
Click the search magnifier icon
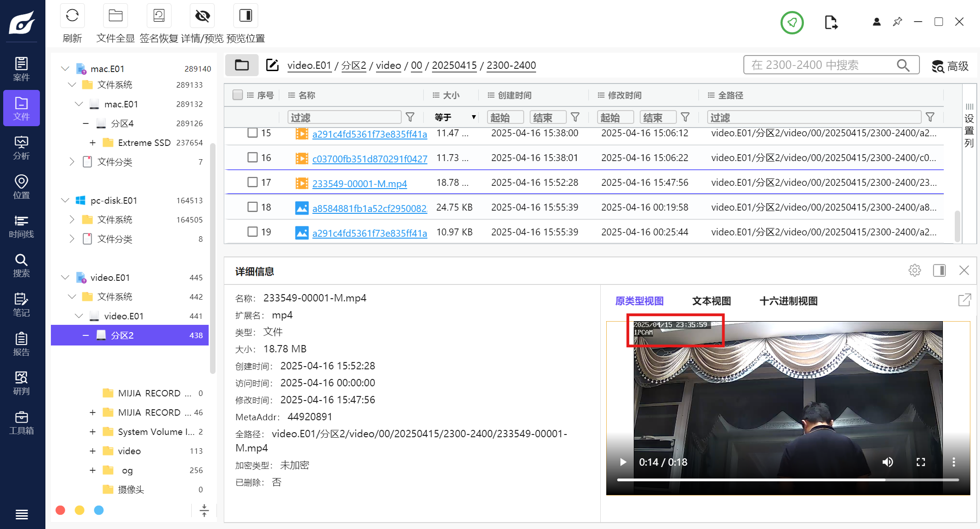903,65
